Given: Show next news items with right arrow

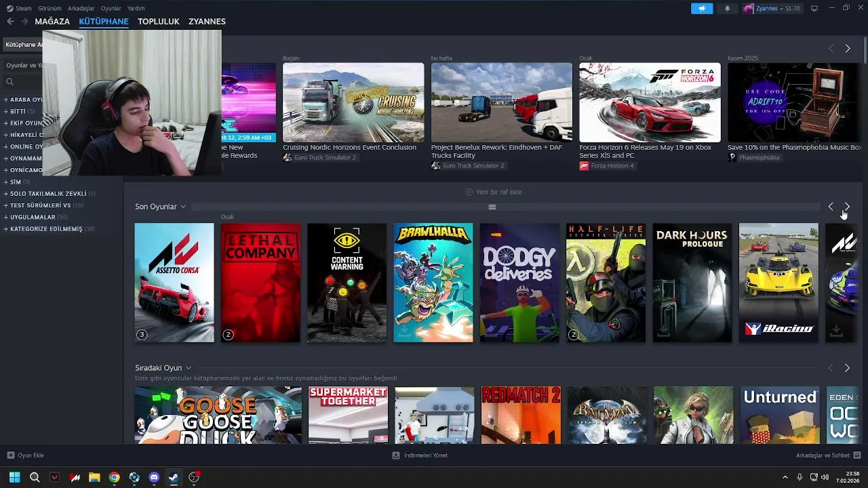Looking at the screenshot, I should tap(848, 49).
